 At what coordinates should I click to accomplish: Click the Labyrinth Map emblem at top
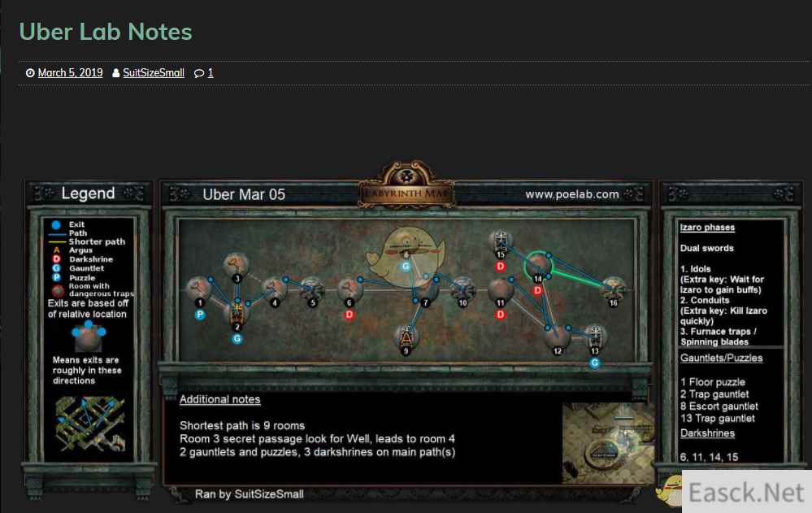(407, 185)
